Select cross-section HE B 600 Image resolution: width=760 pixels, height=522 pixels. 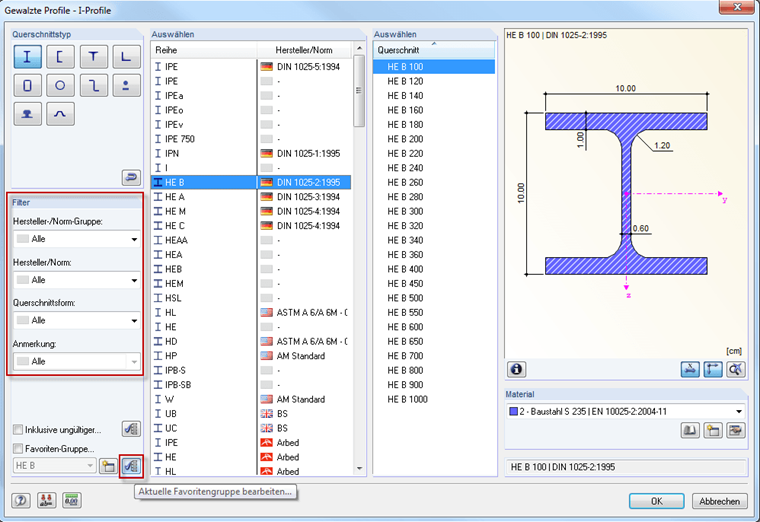[434, 327]
